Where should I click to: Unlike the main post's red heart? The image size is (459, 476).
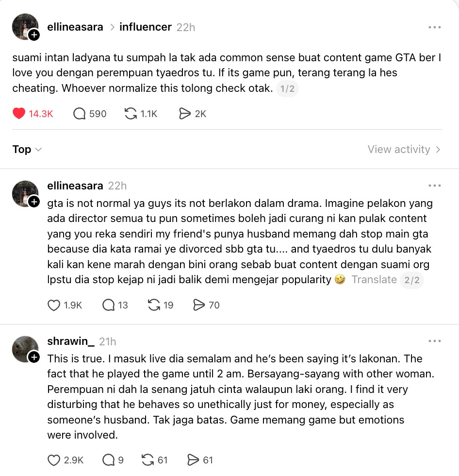tap(19, 114)
